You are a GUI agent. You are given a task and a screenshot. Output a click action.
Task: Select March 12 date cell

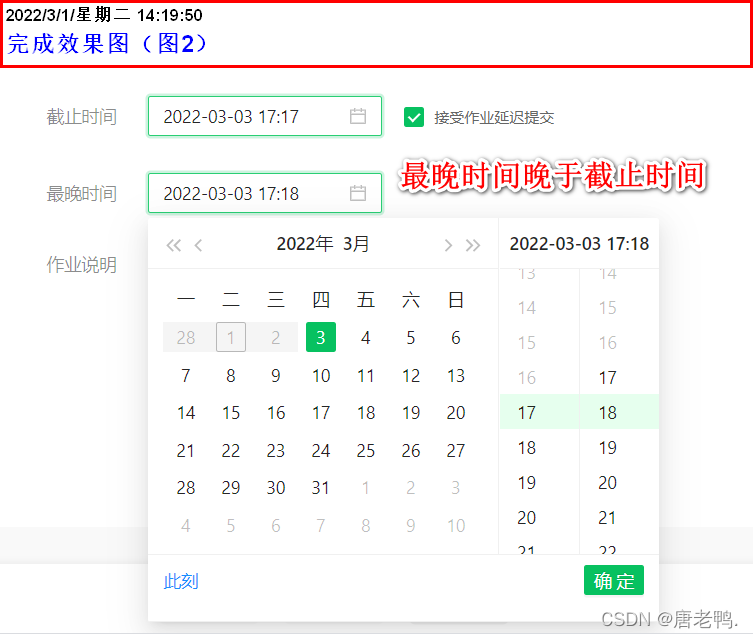pos(411,375)
